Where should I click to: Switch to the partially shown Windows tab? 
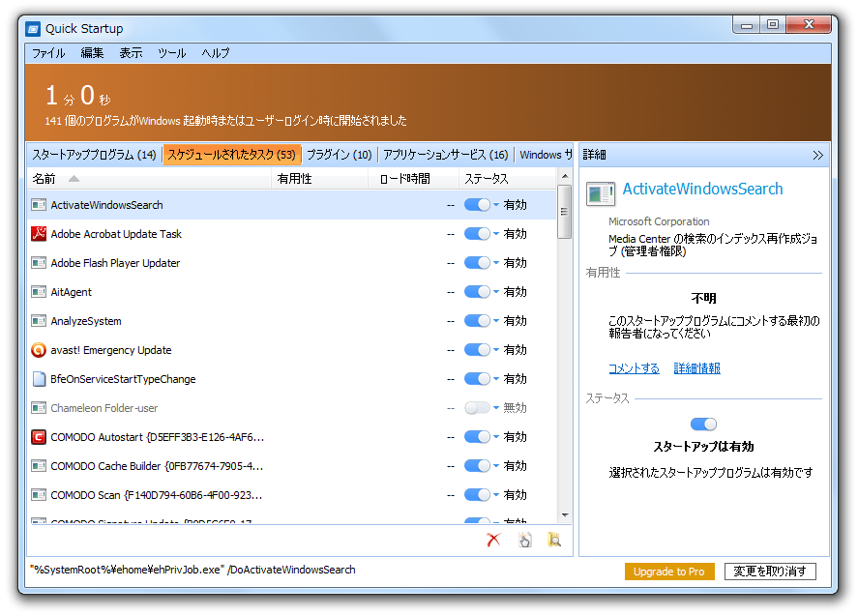pos(545,155)
